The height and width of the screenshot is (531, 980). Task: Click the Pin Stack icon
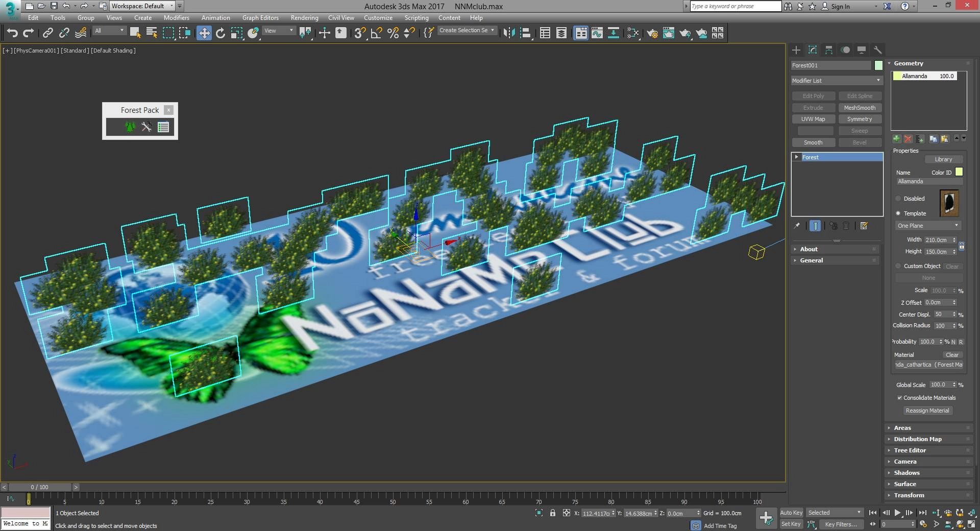[797, 226]
